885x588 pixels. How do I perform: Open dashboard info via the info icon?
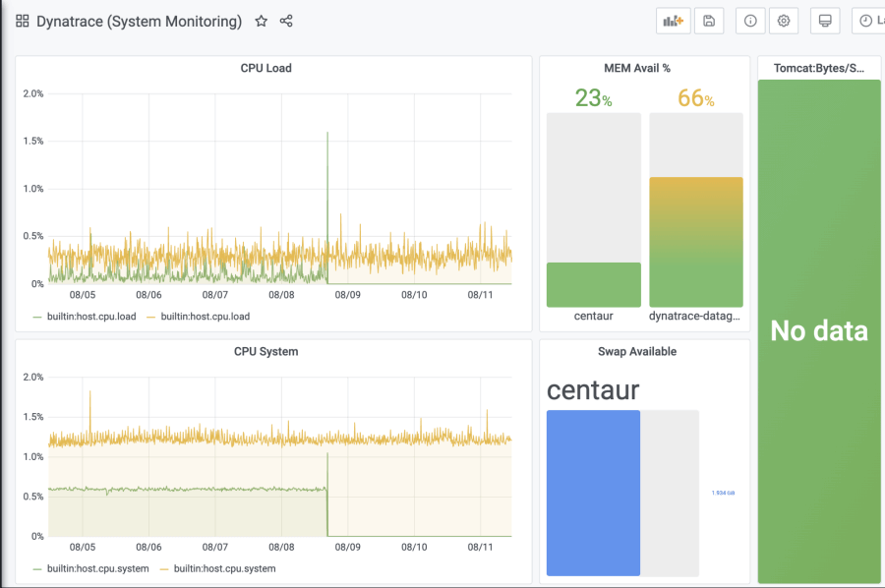click(749, 20)
